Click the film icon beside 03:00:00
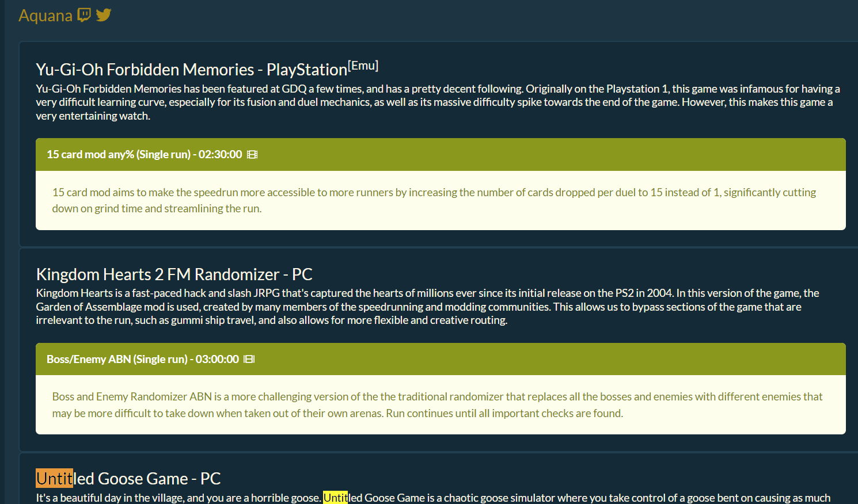 pyautogui.click(x=249, y=359)
